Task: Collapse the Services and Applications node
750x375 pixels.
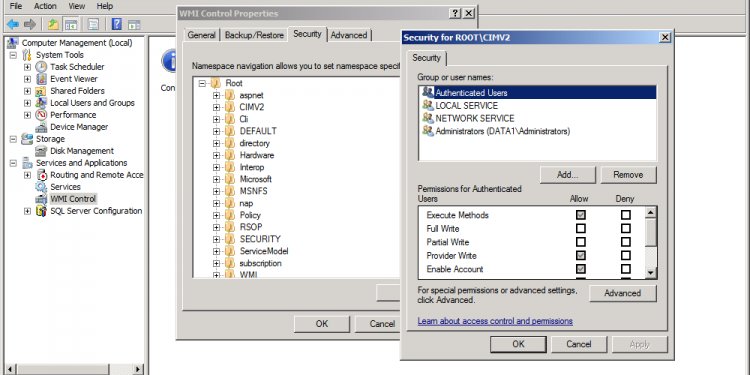Action: [13, 163]
